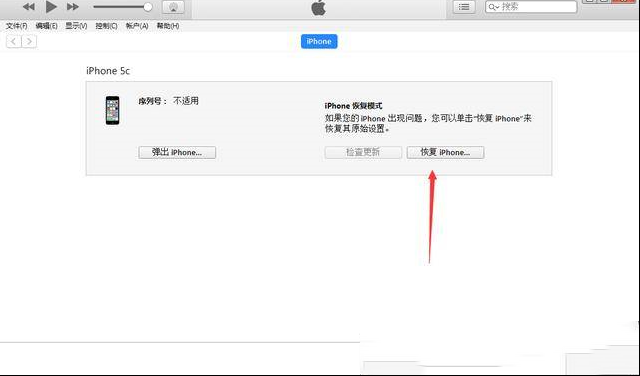Click the volume slider knob
Image resolution: width=640 pixels, height=376 pixels.
click(x=148, y=7)
